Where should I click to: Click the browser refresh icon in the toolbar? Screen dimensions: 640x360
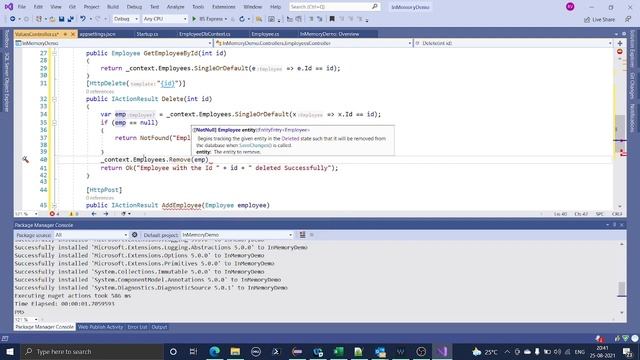pos(242,19)
